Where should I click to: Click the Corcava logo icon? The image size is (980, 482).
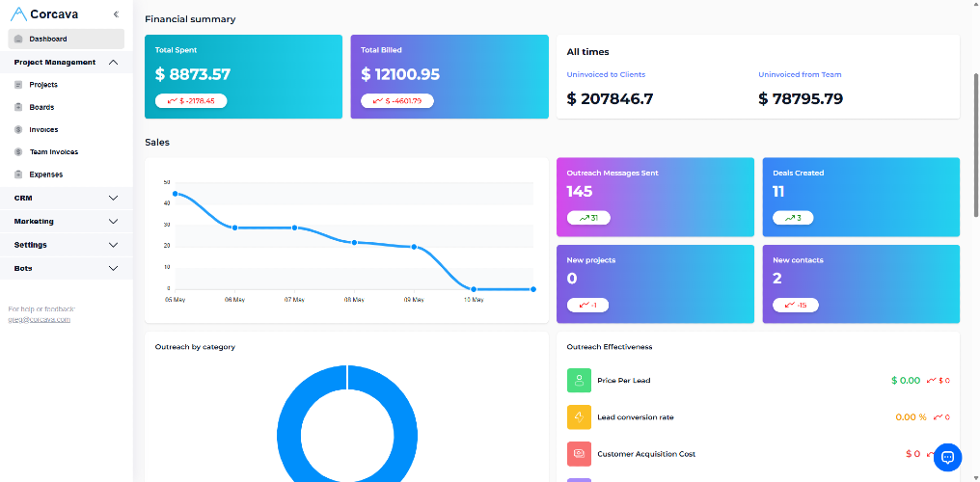tap(18, 13)
